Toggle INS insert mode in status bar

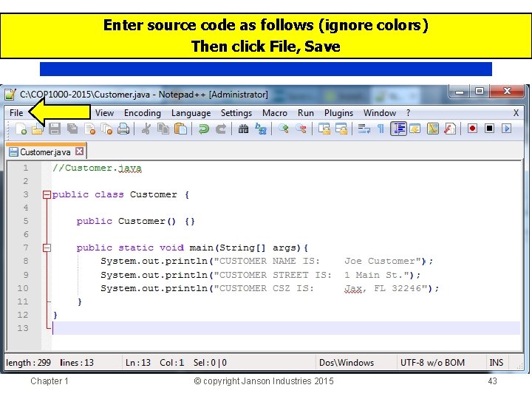coord(497,363)
